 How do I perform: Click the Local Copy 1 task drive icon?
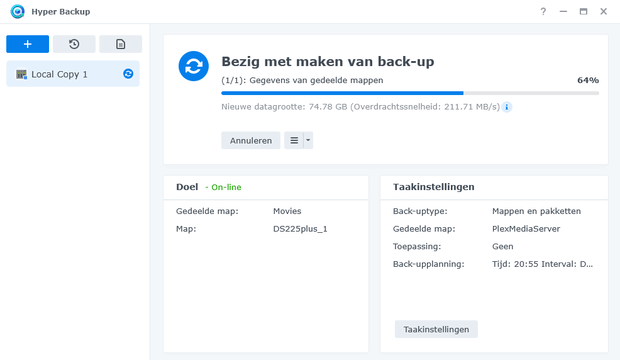tap(21, 74)
